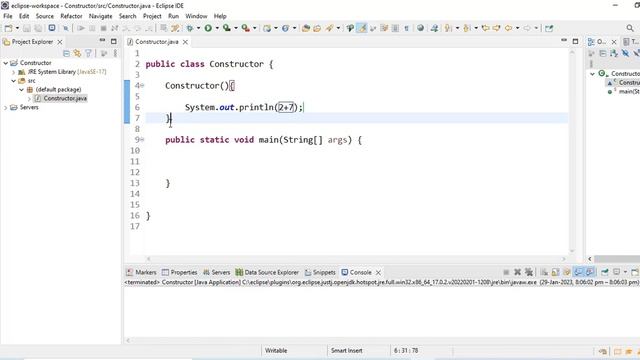Expand the Constructor.java tree node

(29, 98)
